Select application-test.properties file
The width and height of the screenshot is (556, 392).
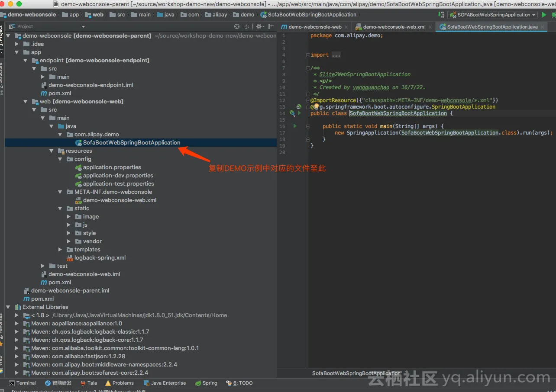(x=114, y=183)
